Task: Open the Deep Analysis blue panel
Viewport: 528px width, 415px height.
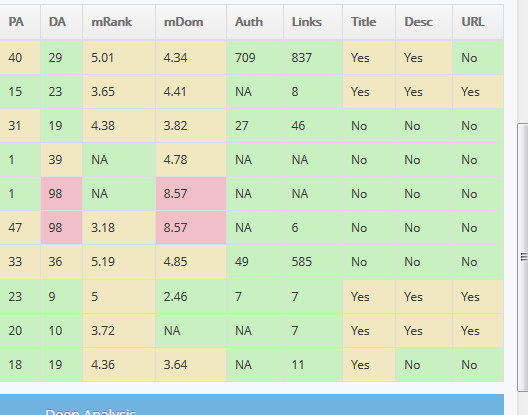Action: 252,405
